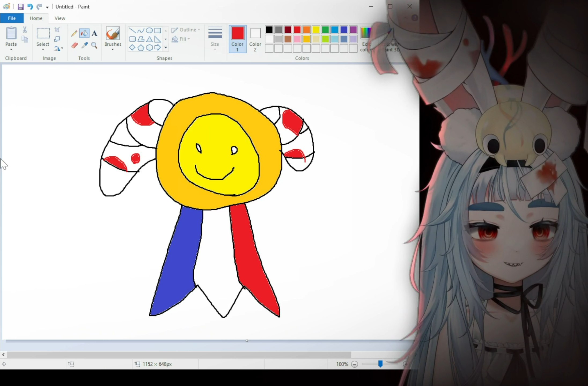
Task: Pick the orange color swatch
Action: (307, 30)
